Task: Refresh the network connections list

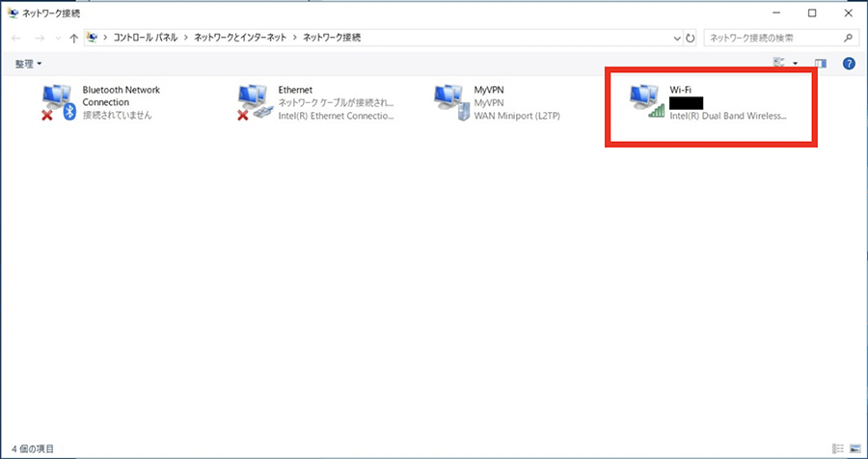Action: pyautogui.click(x=691, y=39)
